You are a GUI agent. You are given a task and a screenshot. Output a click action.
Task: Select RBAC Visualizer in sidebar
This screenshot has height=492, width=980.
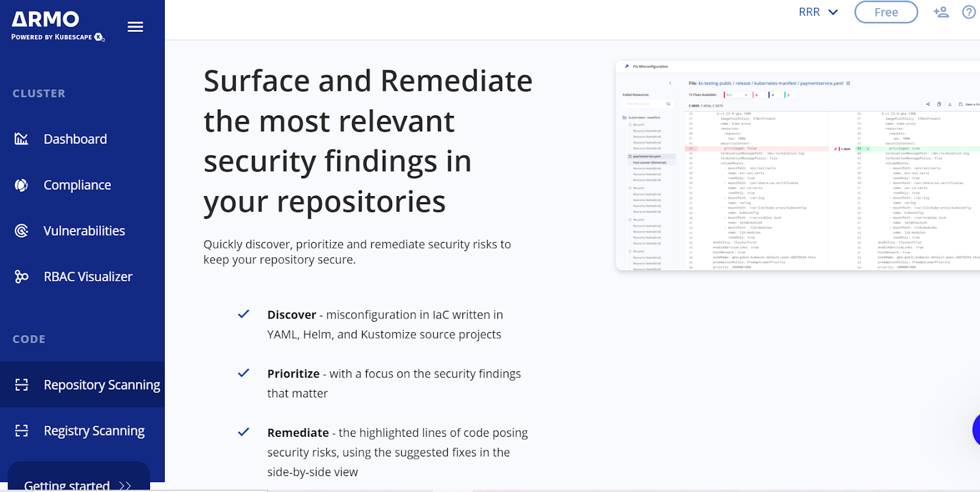[x=88, y=277]
